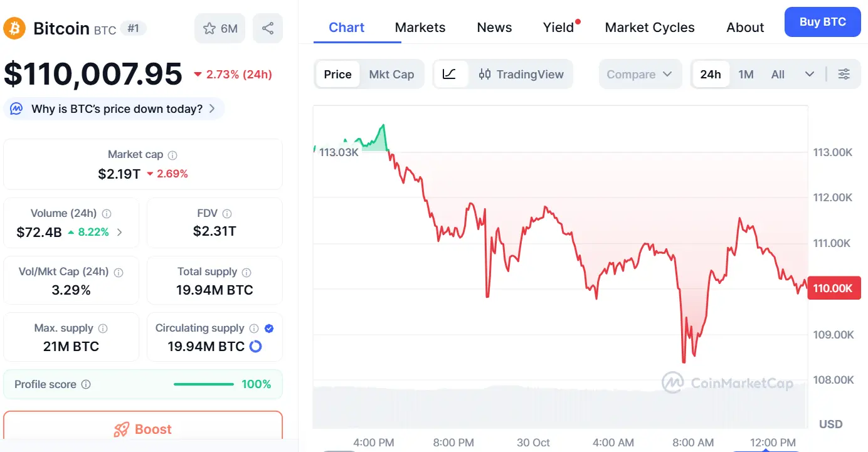The width and height of the screenshot is (868, 452).
Task: Select the line chart icon
Action: 450,74
